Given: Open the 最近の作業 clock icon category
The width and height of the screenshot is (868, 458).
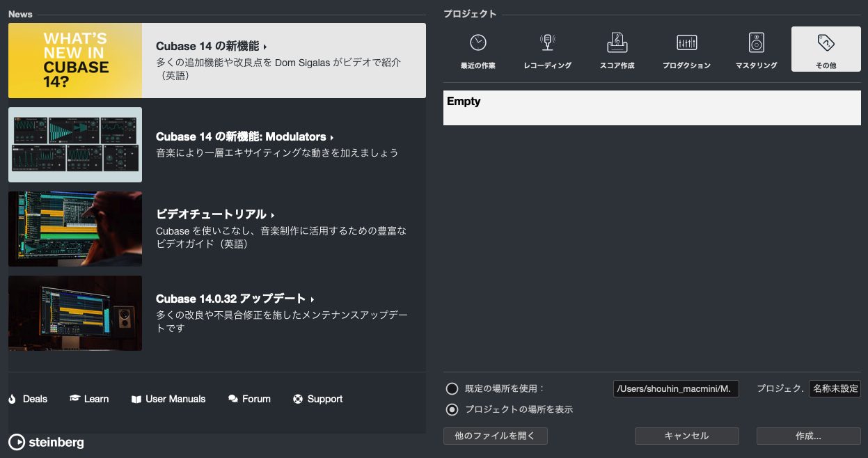Looking at the screenshot, I should click(x=478, y=42).
